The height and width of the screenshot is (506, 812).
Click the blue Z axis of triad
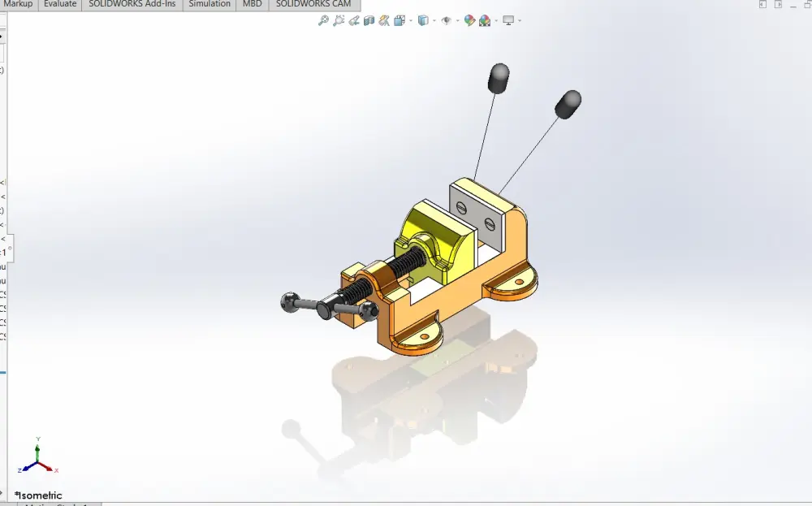[x=28, y=467]
